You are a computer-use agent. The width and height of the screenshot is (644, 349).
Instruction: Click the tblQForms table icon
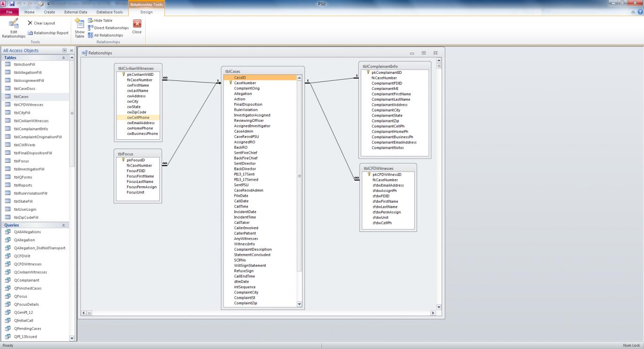coord(8,177)
